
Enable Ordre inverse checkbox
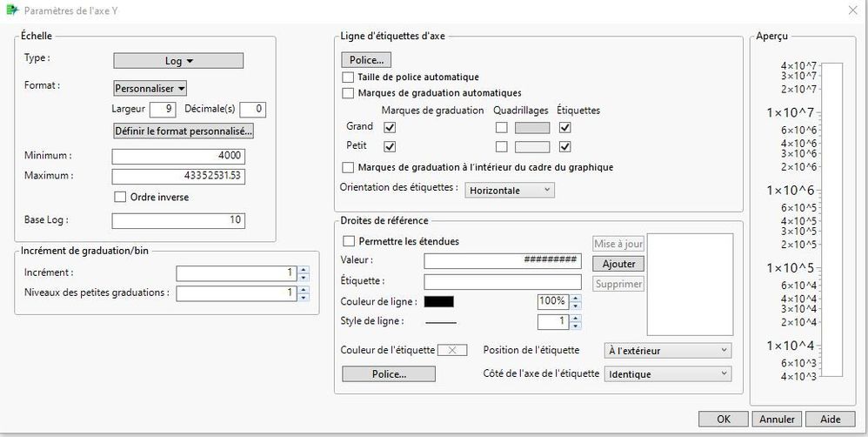(119, 197)
